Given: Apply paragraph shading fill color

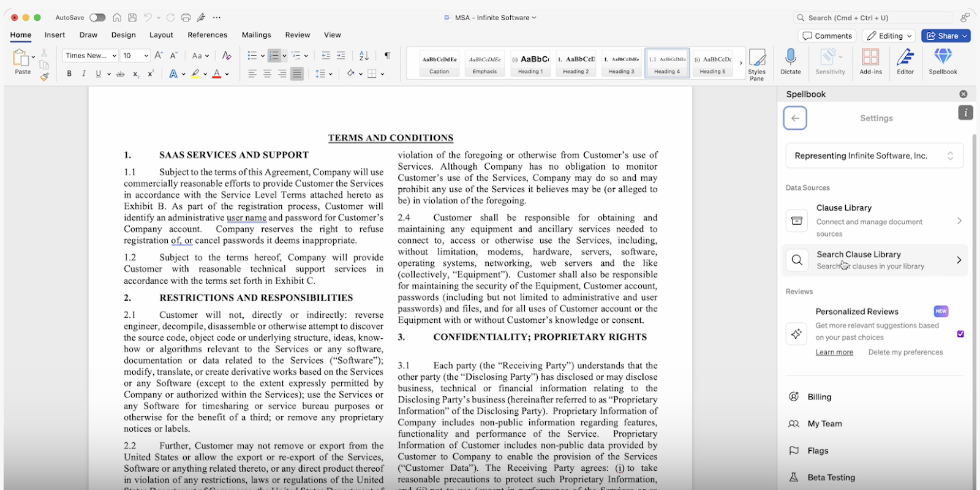Looking at the screenshot, I should pos(350,73).
